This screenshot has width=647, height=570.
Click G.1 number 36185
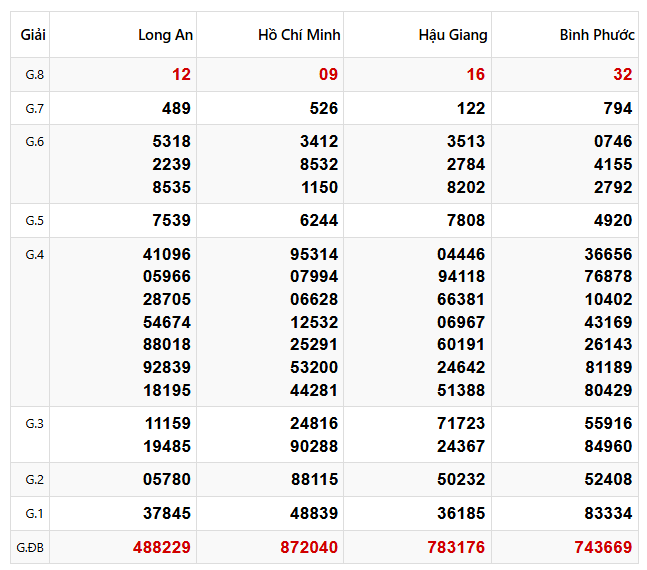pos(461,513)
